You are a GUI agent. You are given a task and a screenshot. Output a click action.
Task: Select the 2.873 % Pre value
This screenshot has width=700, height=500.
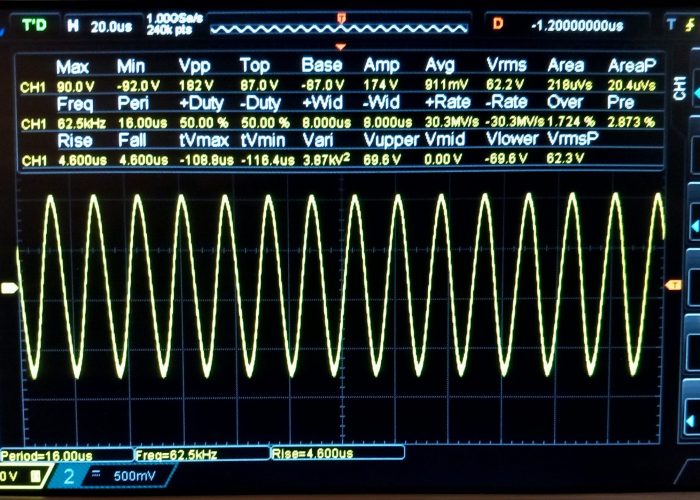[631, 121]
